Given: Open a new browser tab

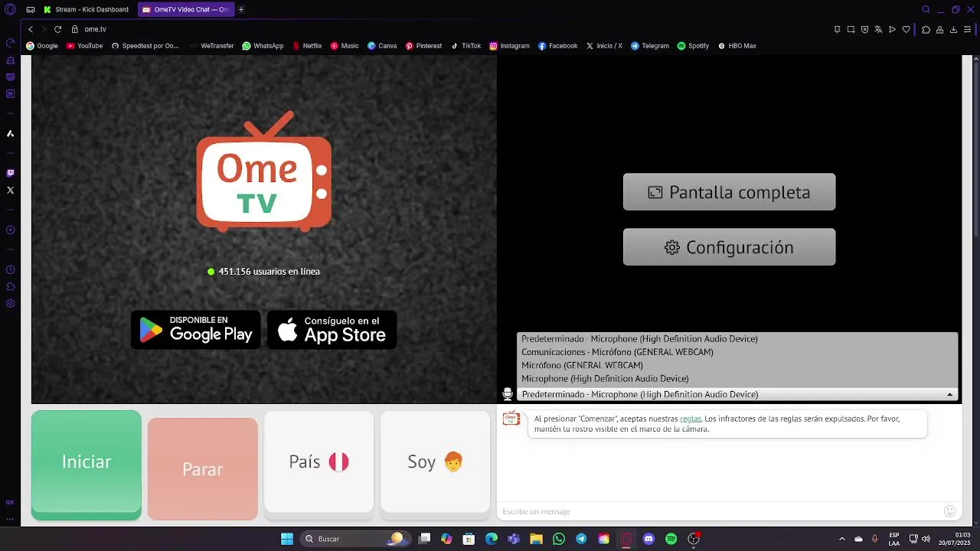Looking at the screenshot, I should click(241, 10).
